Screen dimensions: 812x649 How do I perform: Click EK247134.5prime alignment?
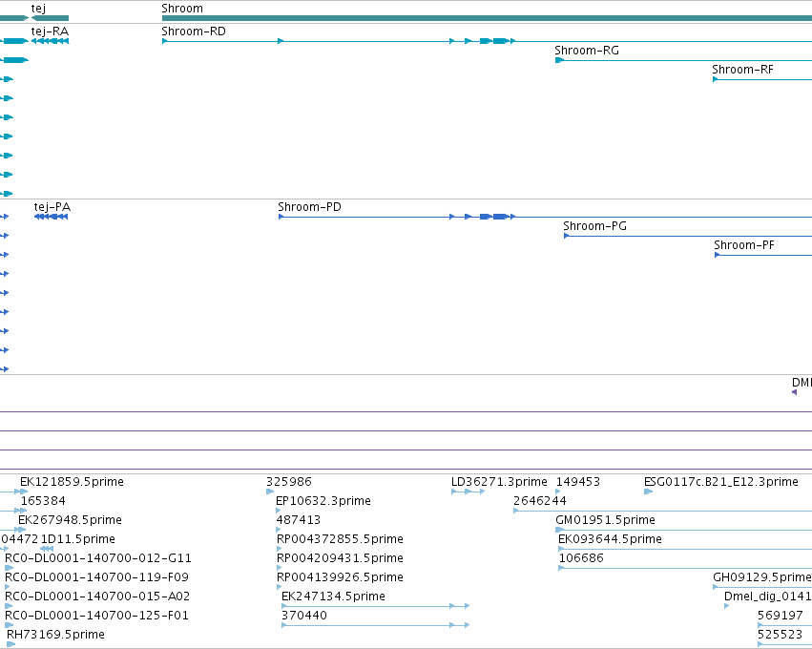coord(375,606)
